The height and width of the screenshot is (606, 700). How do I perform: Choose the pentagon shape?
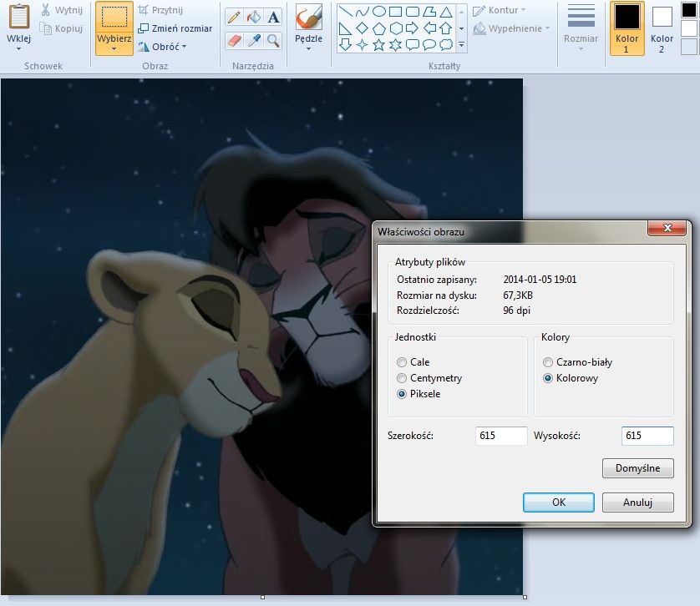tap(379, 28)
